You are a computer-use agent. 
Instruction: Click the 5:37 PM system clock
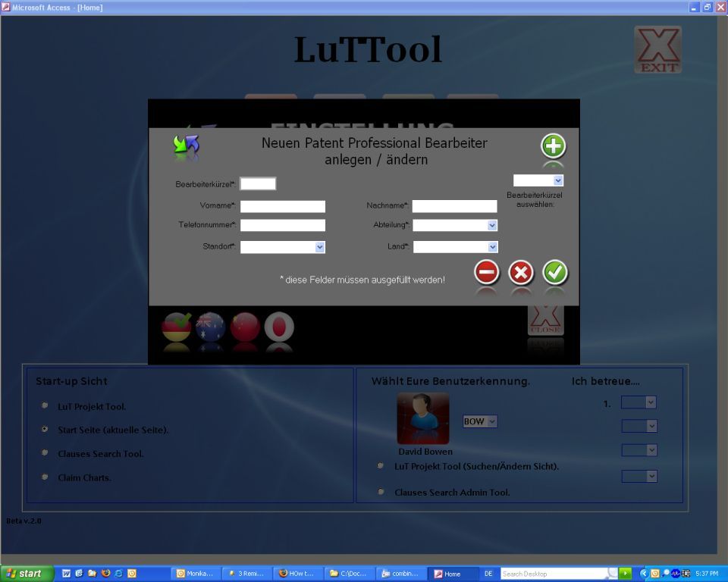pyautogui.click(x=707, y=574)
